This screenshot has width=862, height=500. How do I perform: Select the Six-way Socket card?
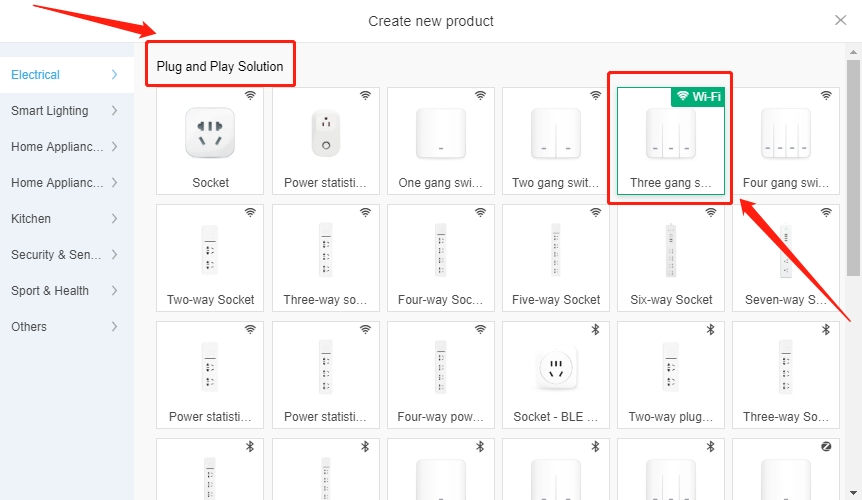click(671, 258)
